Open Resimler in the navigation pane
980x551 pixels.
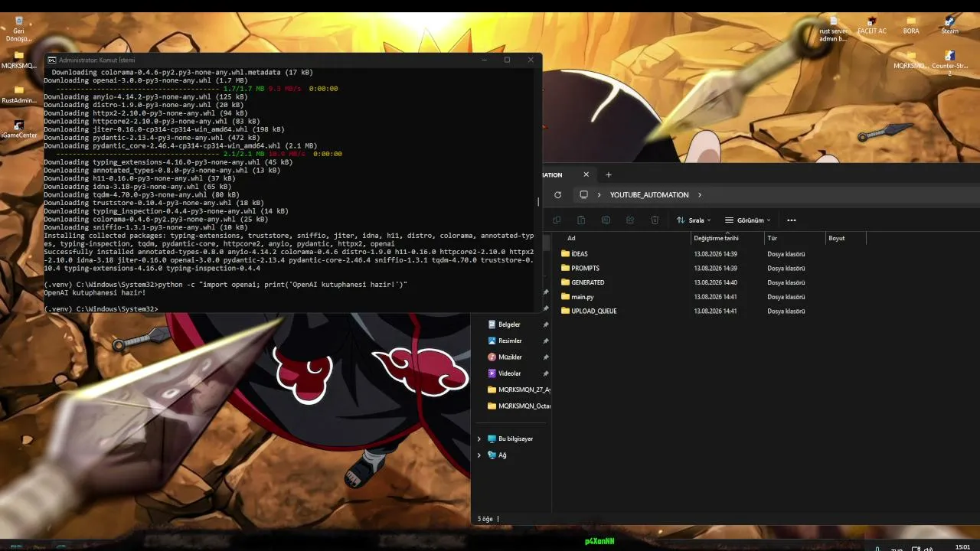coord(510,341)
